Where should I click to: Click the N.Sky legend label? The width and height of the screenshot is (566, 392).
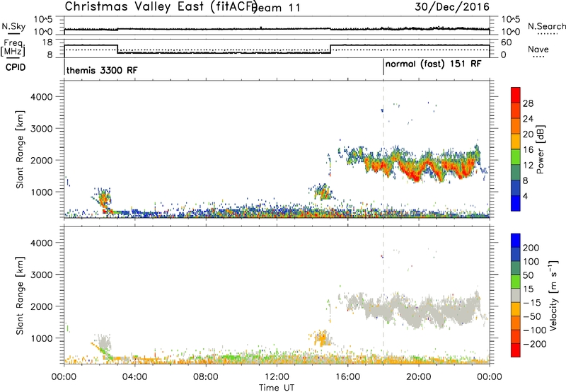13,27
